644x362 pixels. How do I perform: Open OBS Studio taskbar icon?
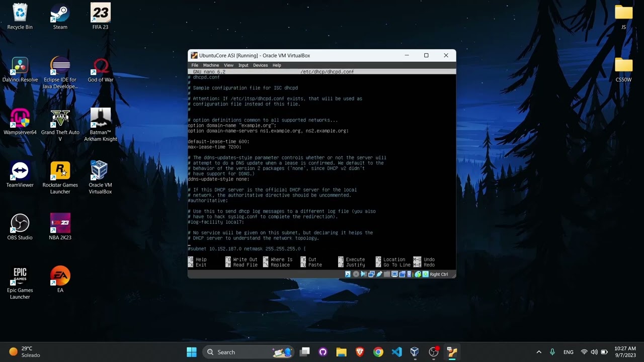(x=434, y=352)
